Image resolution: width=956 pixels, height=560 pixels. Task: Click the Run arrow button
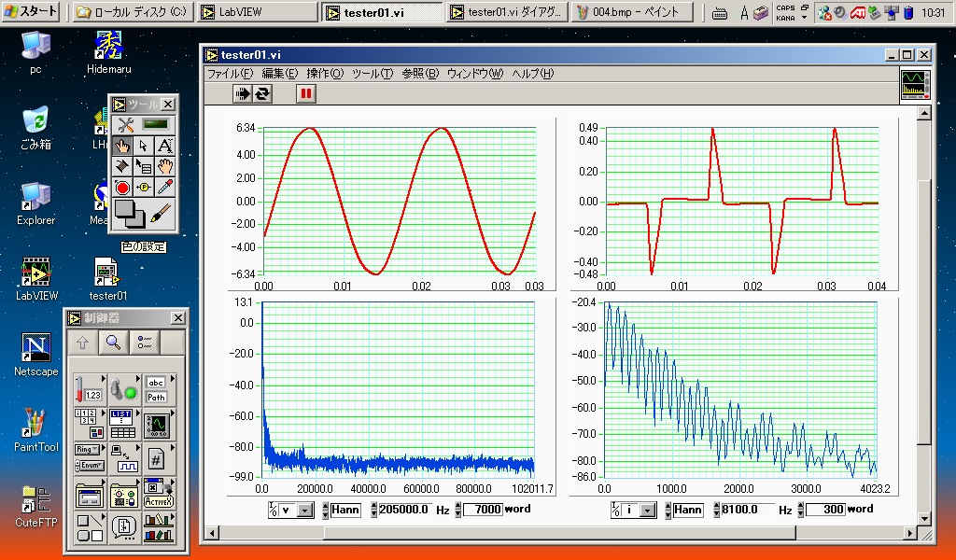[x=243, y=93]
